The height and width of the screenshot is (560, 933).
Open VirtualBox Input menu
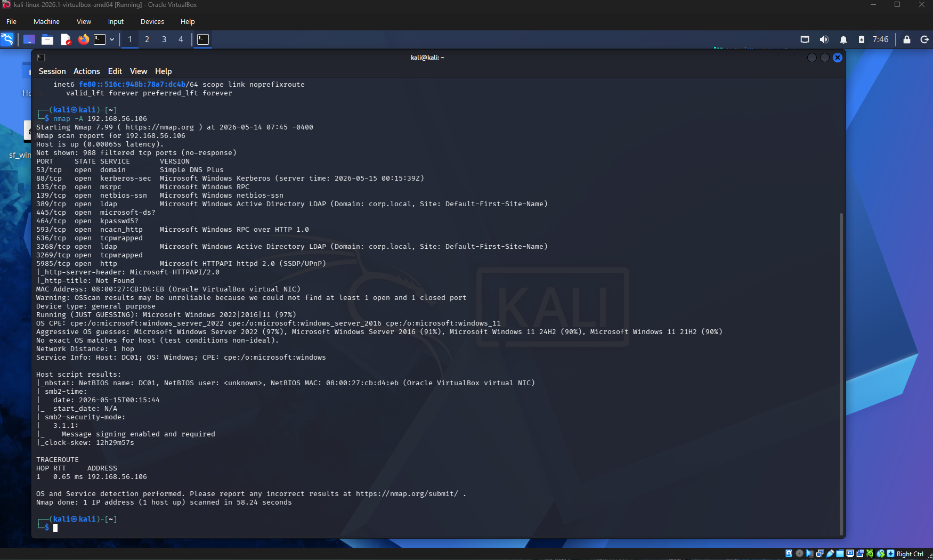pyautogui.click(x=116, y=22)
